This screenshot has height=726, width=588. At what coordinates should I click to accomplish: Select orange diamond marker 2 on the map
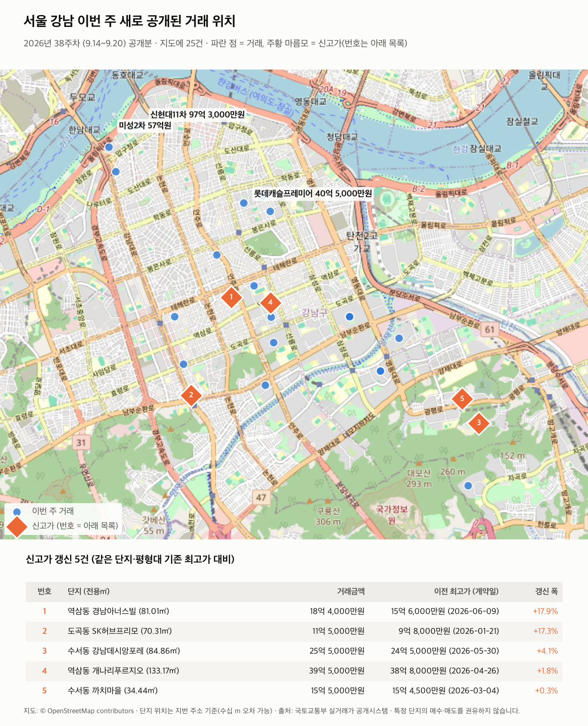(x=191, y=395)
